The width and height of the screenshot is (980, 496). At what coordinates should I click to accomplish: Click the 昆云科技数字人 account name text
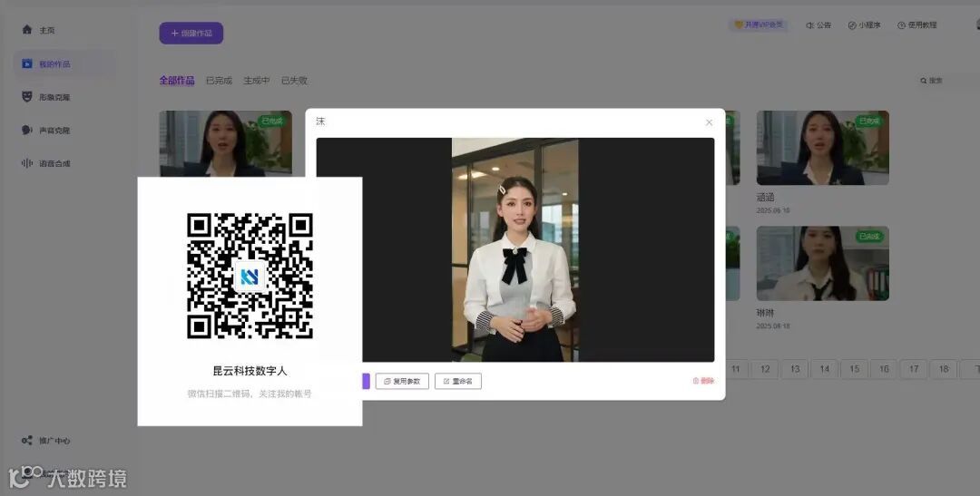coord(250,371)
